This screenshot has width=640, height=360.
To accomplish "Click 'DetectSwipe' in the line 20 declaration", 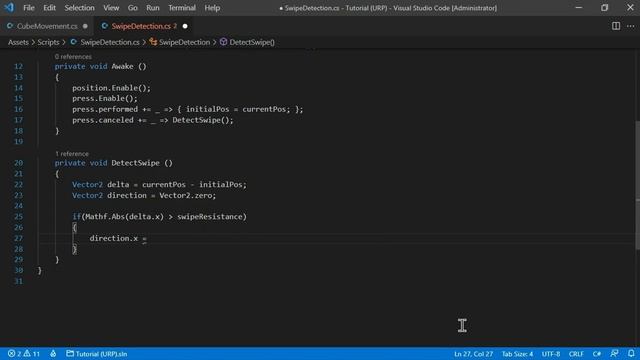I will (x=136, y=163).
